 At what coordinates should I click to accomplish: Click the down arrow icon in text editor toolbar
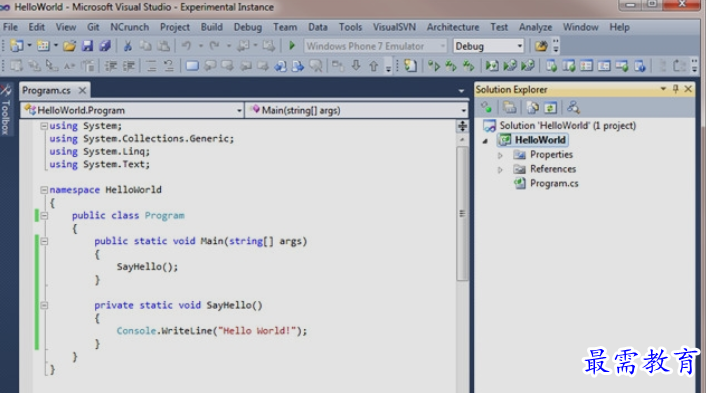pos(356,66)
